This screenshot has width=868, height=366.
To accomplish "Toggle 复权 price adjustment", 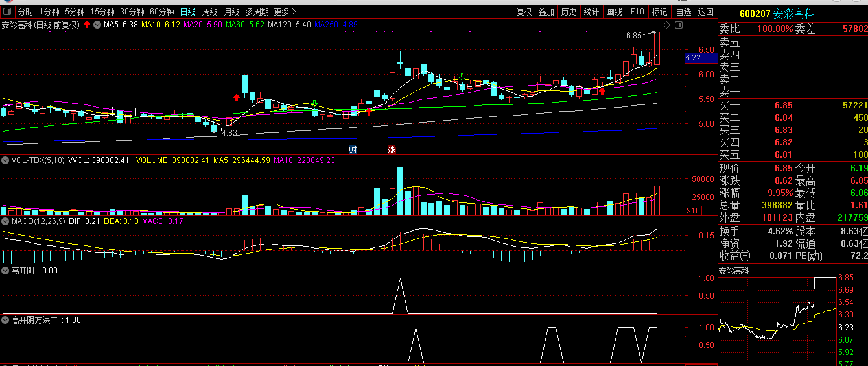I will click(x=524, y=12).
